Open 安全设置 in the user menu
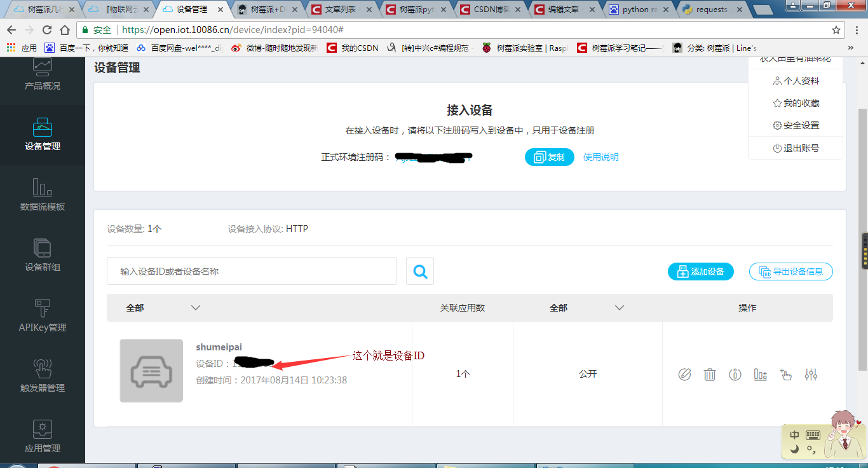This screenshot has width=868, height=468. pyautogui.click(x=796, y=125)
